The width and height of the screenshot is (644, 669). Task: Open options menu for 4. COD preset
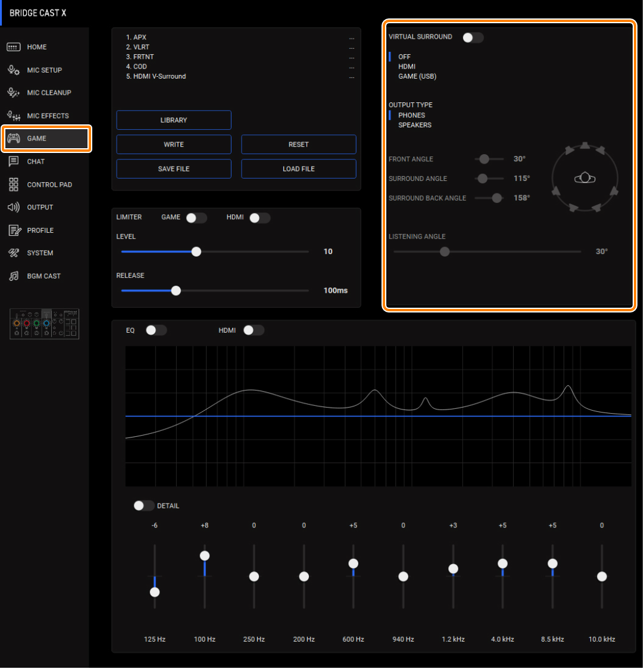pos(352,67)
